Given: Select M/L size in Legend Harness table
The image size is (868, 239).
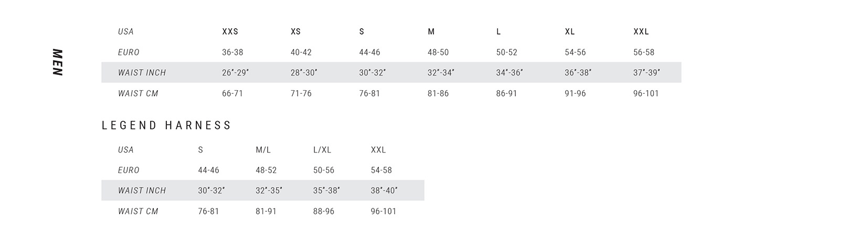Looking at the screenshot, I should [263, 150].
